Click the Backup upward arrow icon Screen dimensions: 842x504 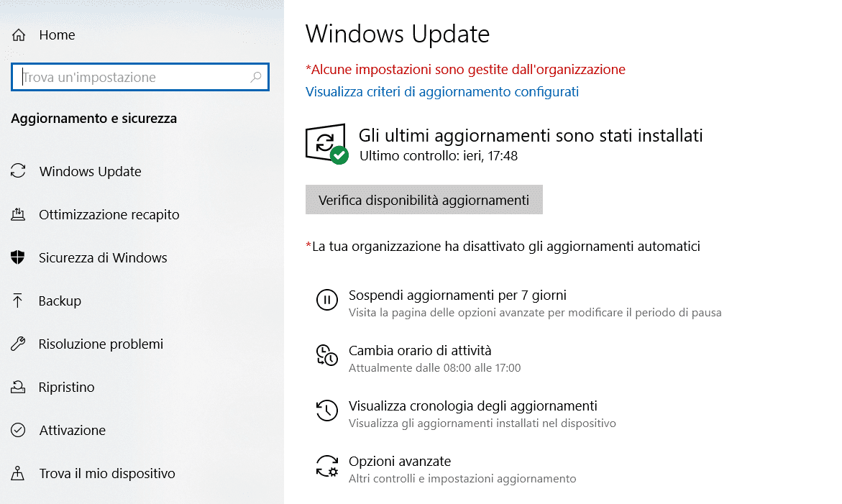(x=18, y=301)
